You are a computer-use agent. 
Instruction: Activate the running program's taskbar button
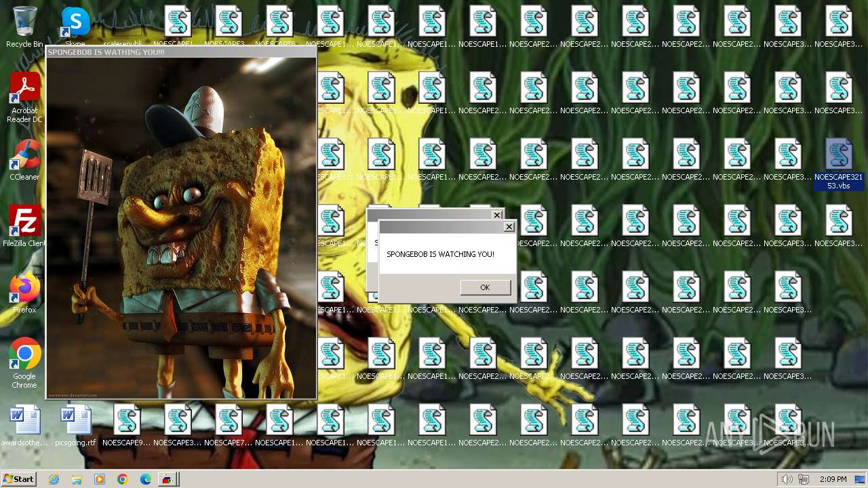pyautogui.click(x=168, y=479)
